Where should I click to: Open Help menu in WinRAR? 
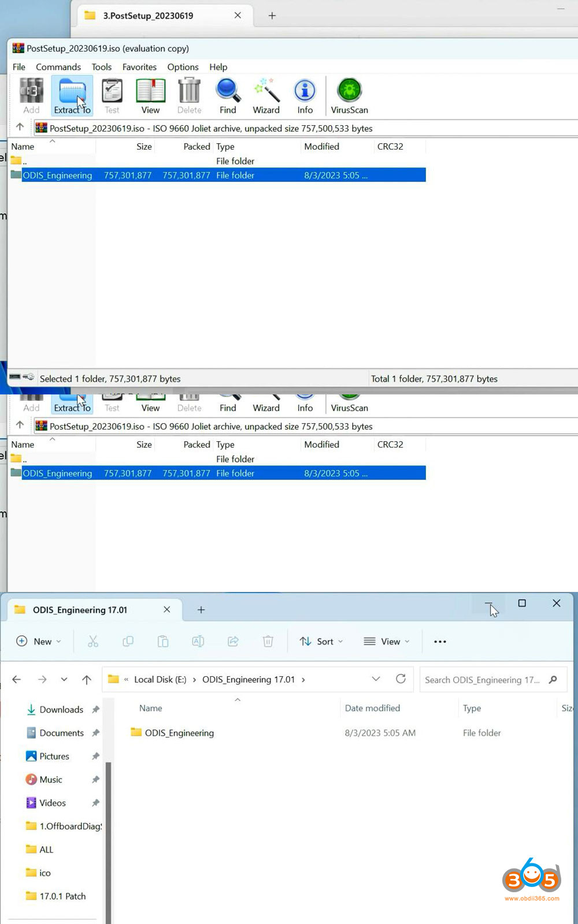218,67
